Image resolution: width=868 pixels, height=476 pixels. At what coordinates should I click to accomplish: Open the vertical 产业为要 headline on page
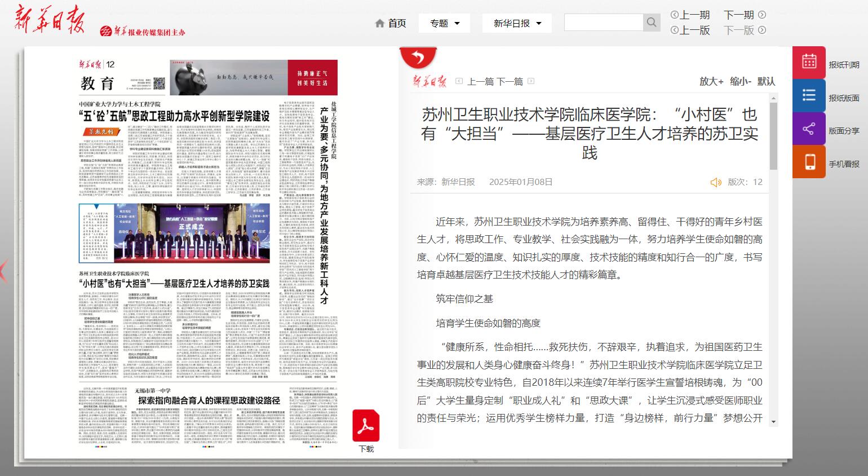click(324, 205)
